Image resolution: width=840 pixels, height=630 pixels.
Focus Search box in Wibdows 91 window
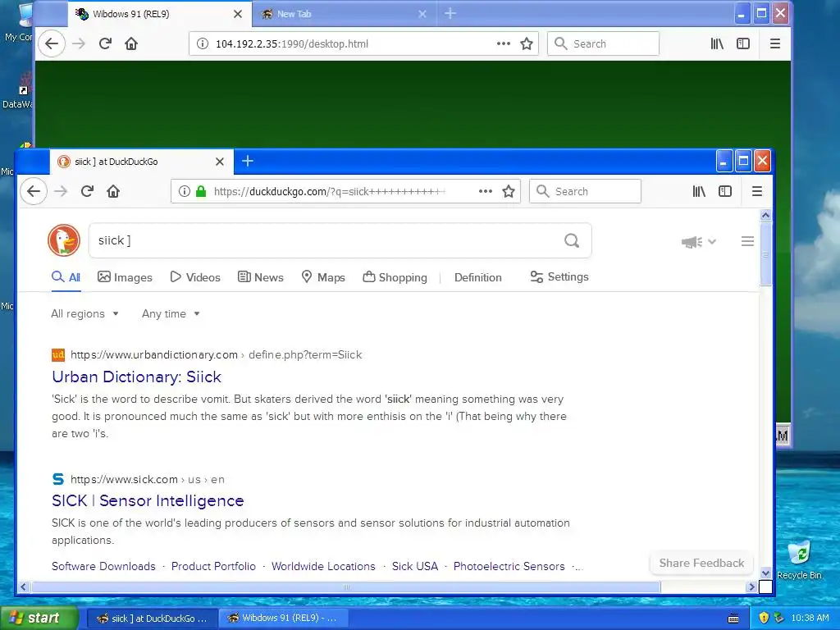pos(603,43)
